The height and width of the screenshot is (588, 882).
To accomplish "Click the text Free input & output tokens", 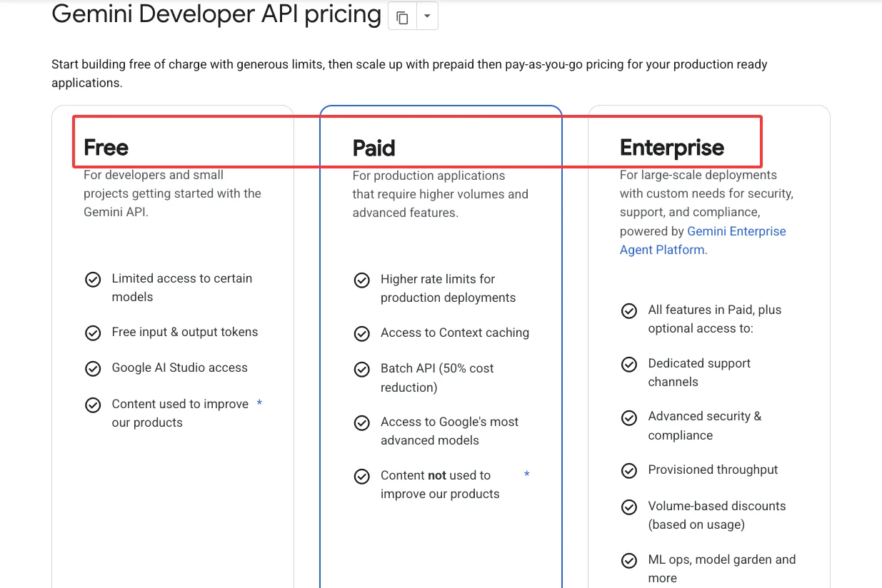I will tap(185, 332).
